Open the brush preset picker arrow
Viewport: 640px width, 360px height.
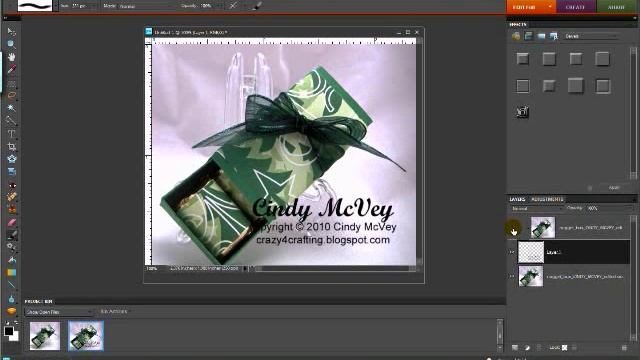[x=56, y=6]
